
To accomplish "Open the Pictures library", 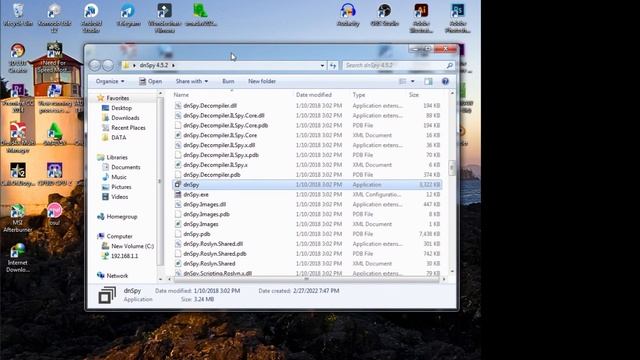I will pyautogui.click(x=121, y=187).
